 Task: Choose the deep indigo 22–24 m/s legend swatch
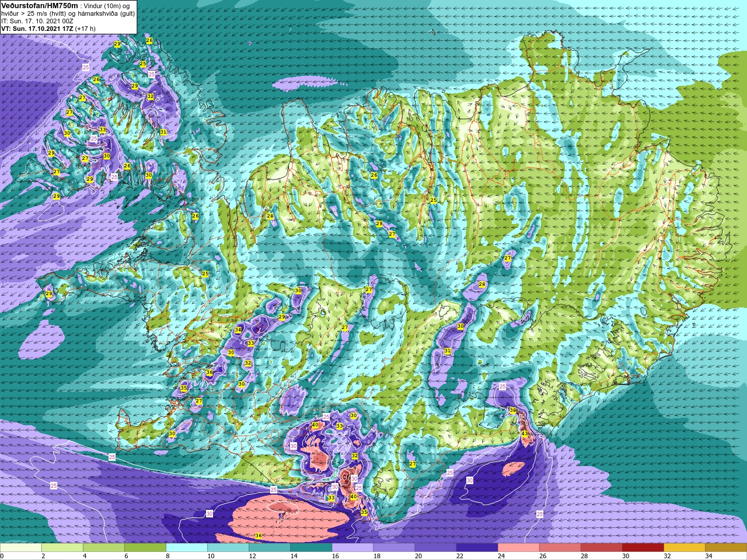477,548
